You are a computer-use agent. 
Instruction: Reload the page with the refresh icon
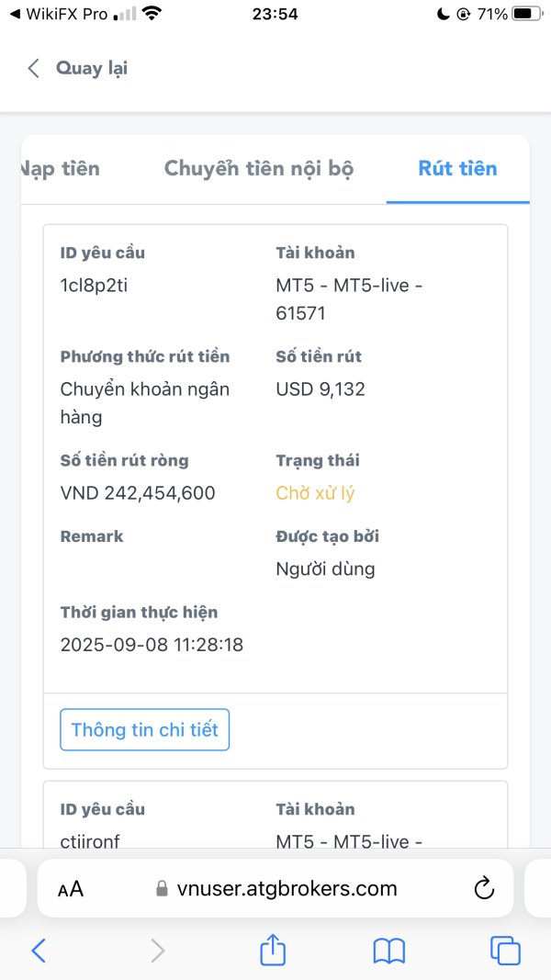[x=484, y=887]
